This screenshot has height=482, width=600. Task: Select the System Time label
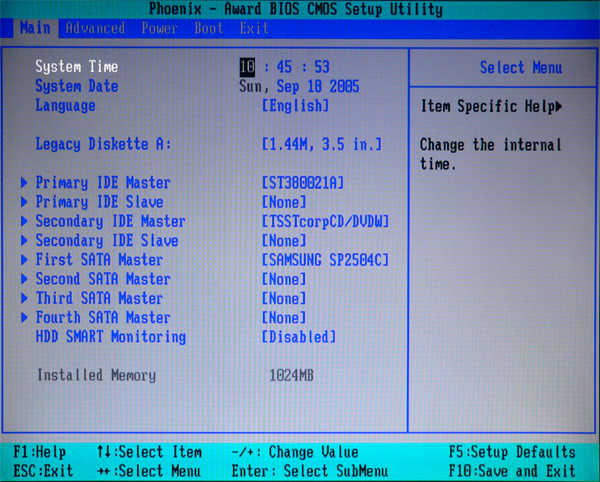(77, 67)
